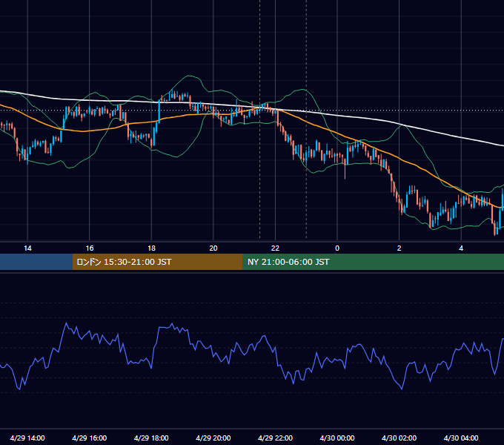
Task: Select the ロンドン 15:30-21:00 JST session bar
Action: [x=157, y=262]
